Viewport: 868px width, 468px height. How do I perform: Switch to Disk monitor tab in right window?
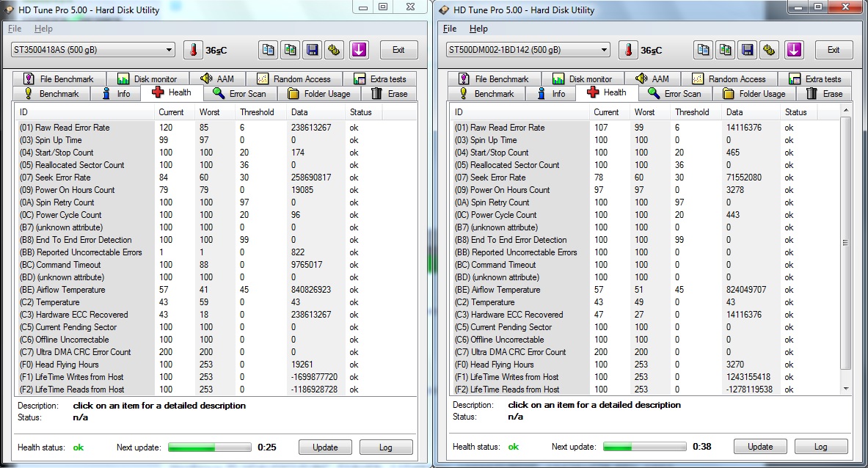[x=583, y=79]
